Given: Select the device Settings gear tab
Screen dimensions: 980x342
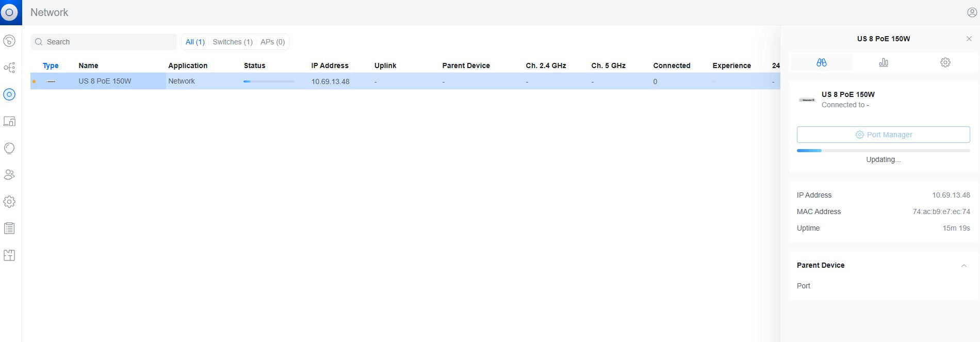Looking at the screenshot, I should pos(945,62).
